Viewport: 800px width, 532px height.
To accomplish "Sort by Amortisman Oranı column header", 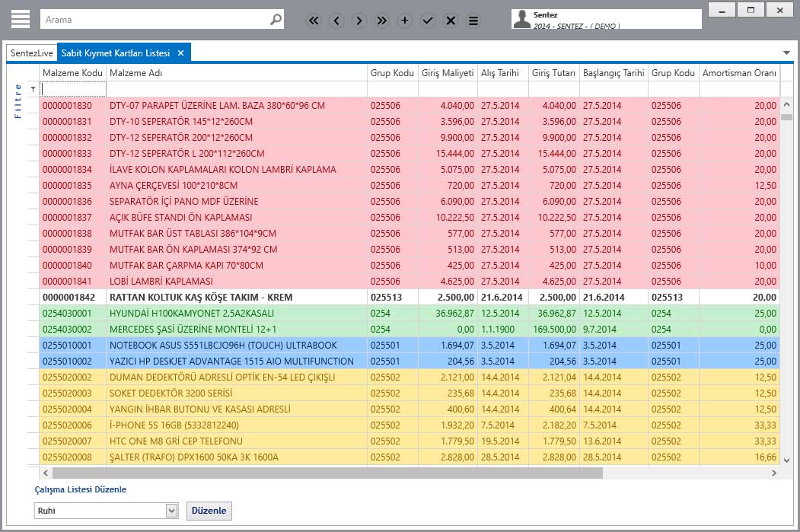I will 739,73.
